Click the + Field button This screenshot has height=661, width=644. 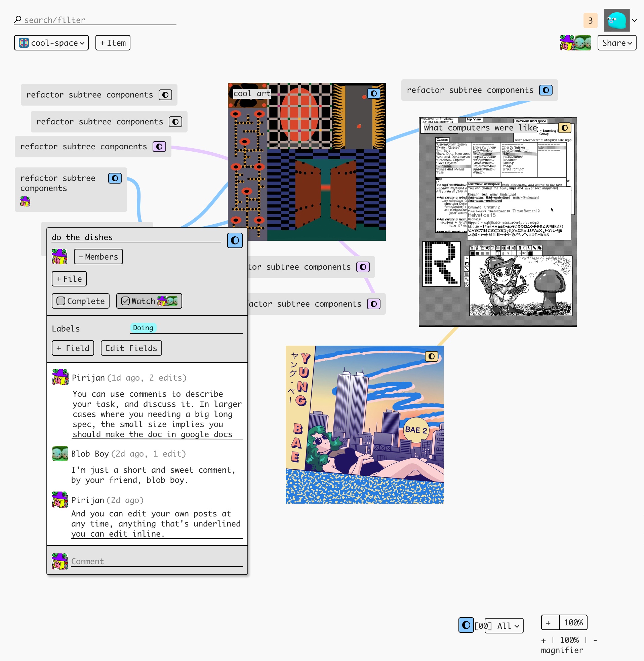(x=73, y=348)
